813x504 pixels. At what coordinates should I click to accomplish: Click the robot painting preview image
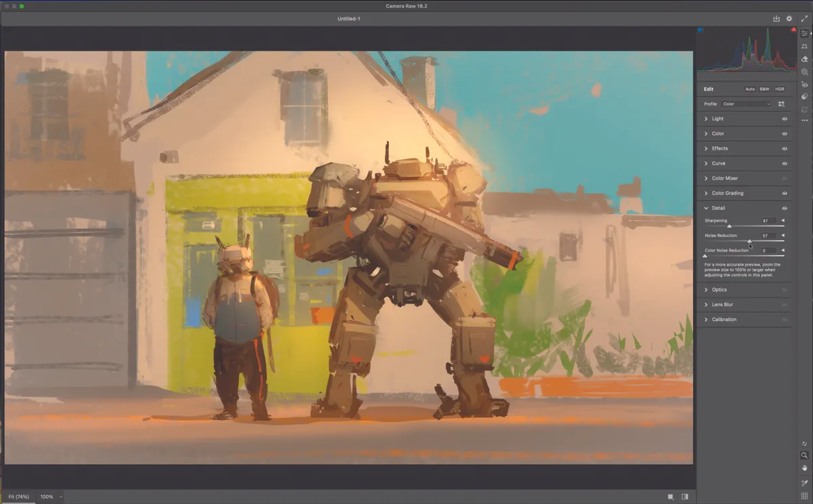click(x=349, y=257)
